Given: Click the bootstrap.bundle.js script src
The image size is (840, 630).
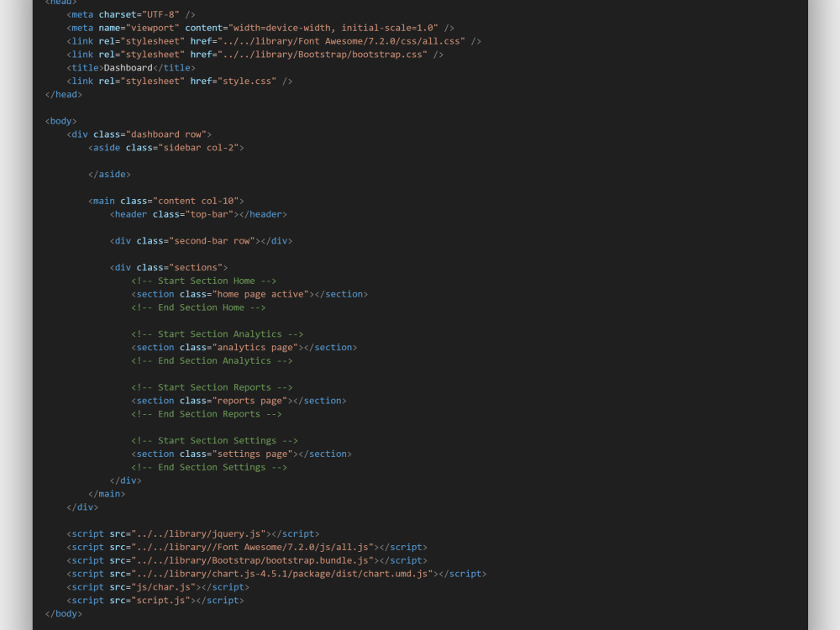Looking at the screenshot, I should tap(252, 561).
